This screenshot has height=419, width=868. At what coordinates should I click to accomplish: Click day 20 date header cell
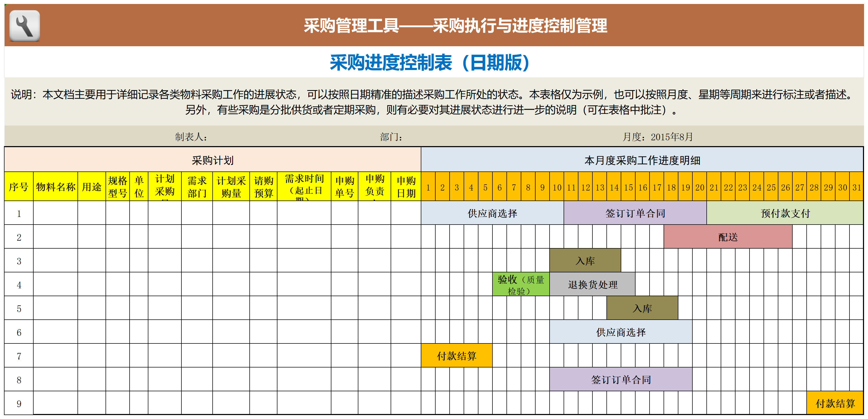pos(700,187)
